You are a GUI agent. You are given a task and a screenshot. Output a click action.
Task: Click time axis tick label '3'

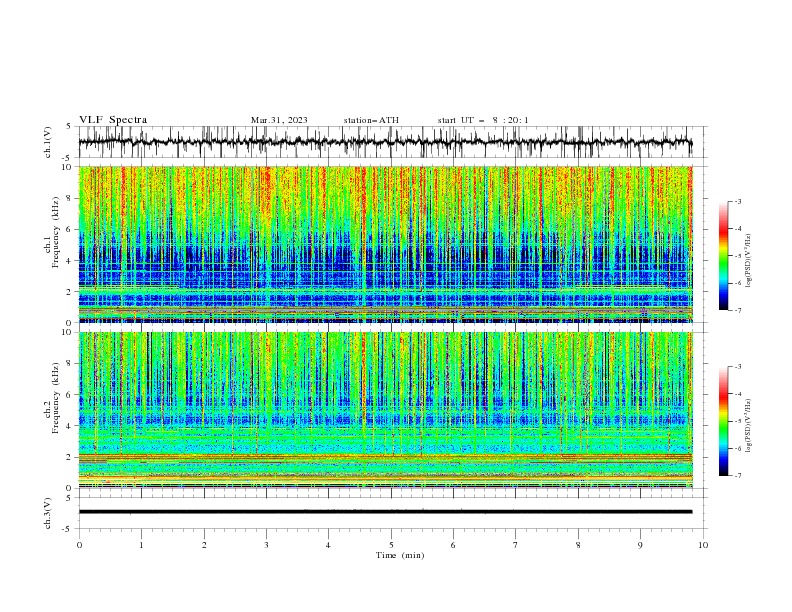tap(266, 545)
